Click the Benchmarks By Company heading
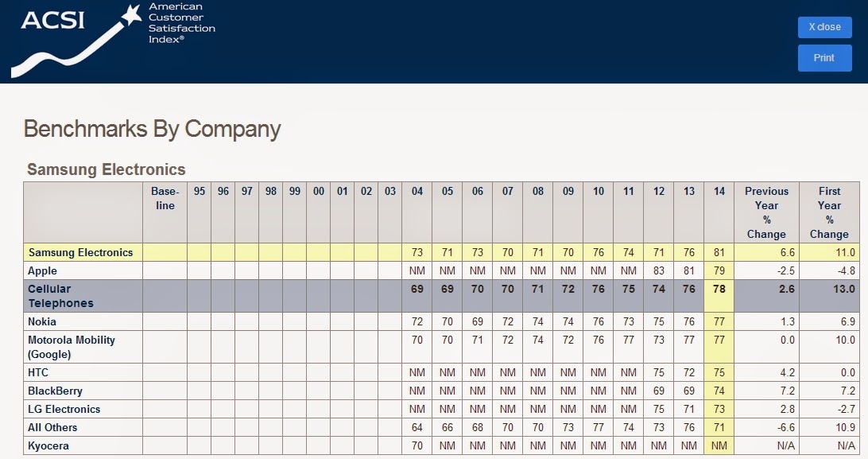The image size is (868, 459). pyautogui.click(x=153, y=129)
